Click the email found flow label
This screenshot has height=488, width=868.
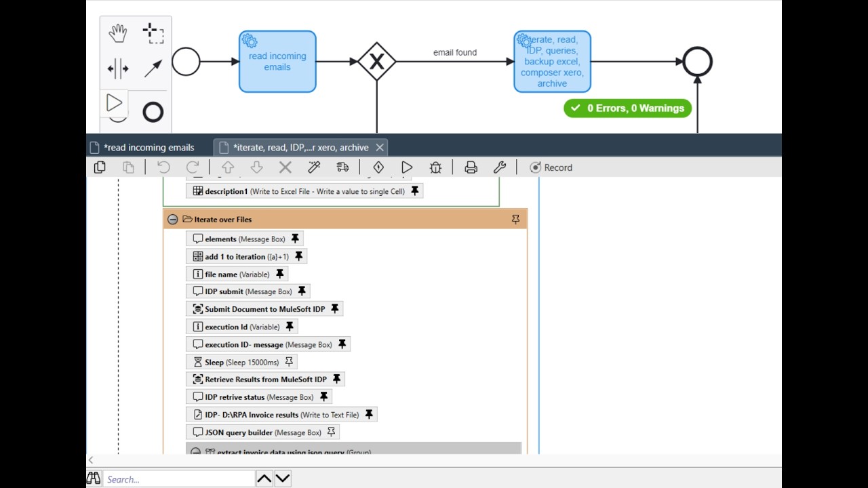(455, 52)
